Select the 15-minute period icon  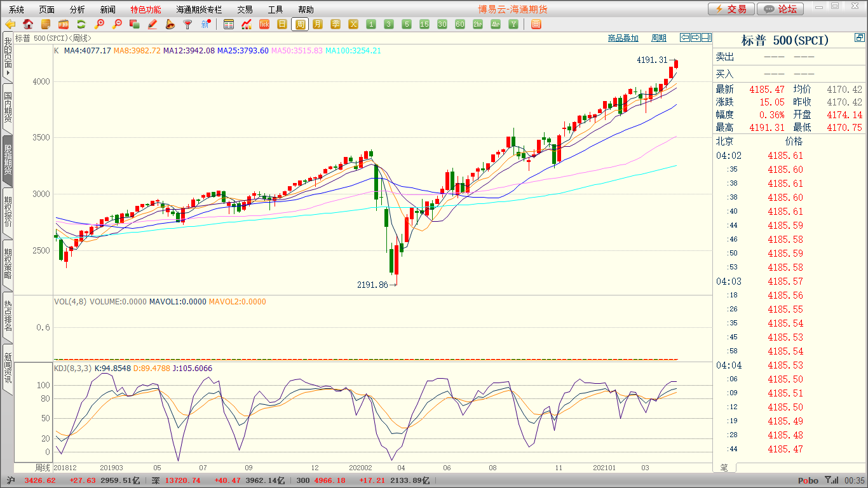(424, 24)
